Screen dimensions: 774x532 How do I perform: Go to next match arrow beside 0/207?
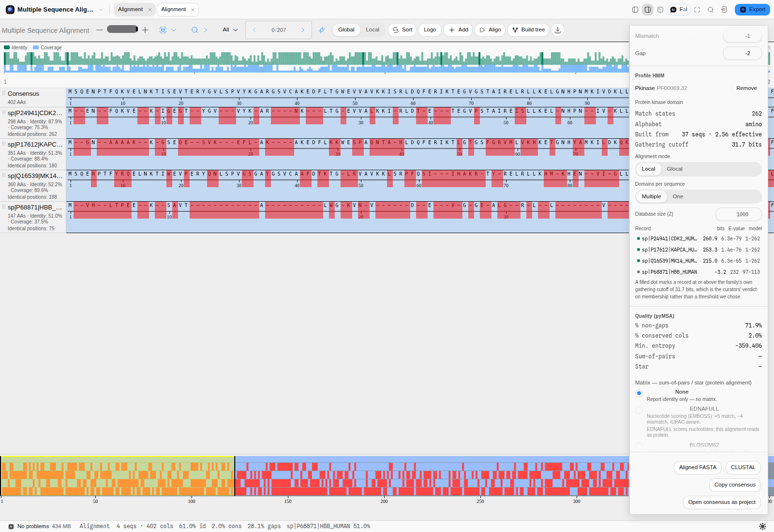tap(303, 30)
